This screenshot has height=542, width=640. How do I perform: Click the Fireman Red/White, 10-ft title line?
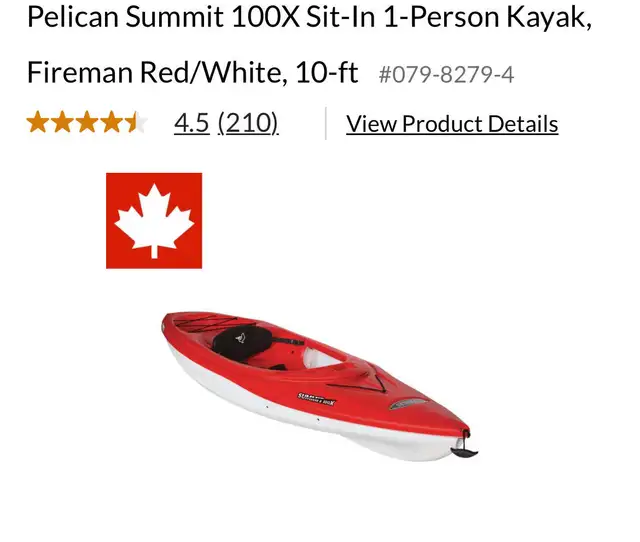coord(192,72)
